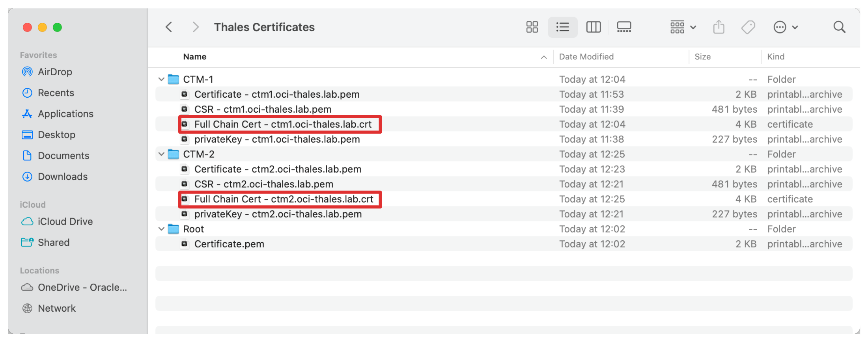
Task: Open iCloud Drive in sidebar
Action: tap(65, 221)
